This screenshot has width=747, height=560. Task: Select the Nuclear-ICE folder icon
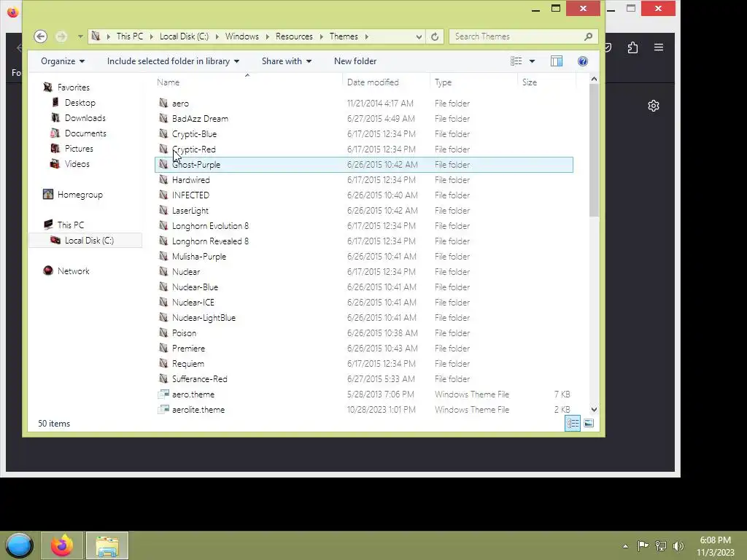click(163, 302)
